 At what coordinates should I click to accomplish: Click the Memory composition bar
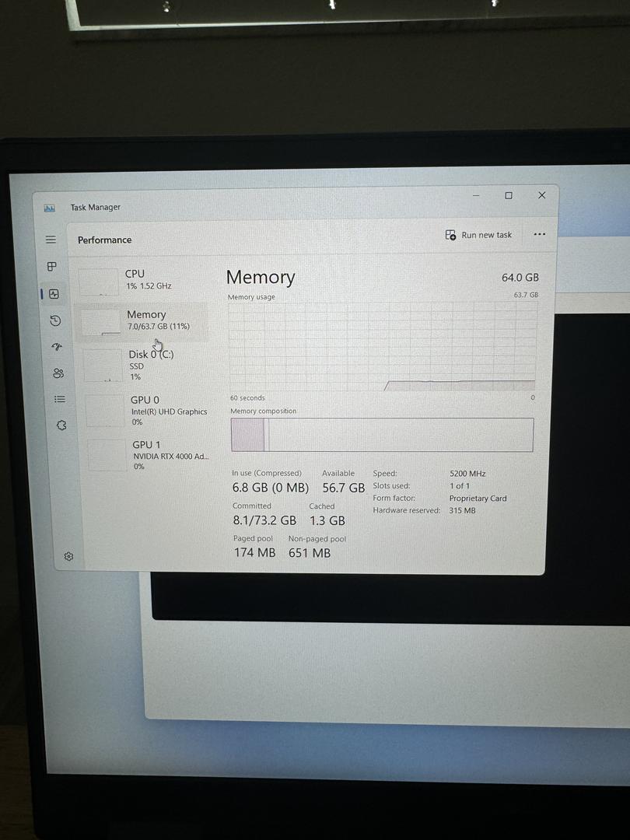[382, 435]
